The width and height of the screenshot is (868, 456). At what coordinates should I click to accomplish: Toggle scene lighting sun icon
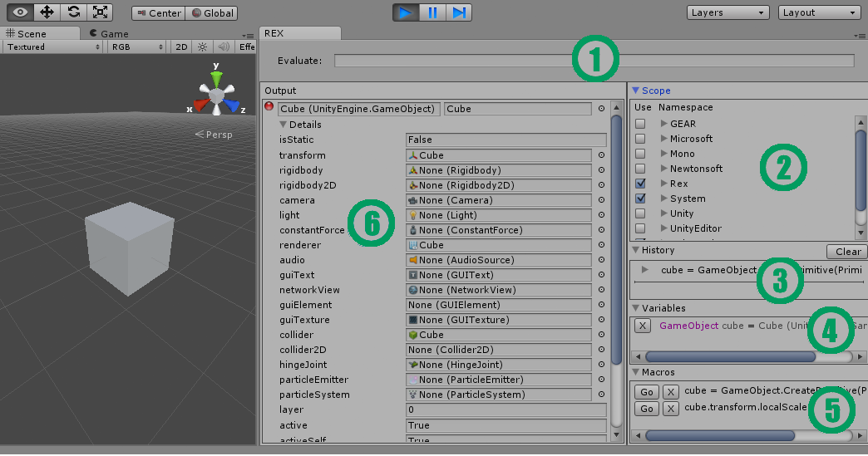tap(203, 47)
